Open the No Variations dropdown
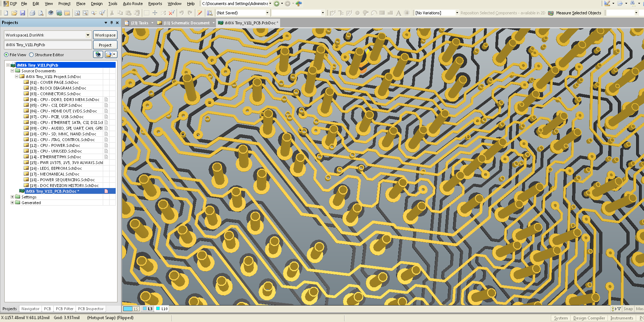 click(x=457, y=13)
